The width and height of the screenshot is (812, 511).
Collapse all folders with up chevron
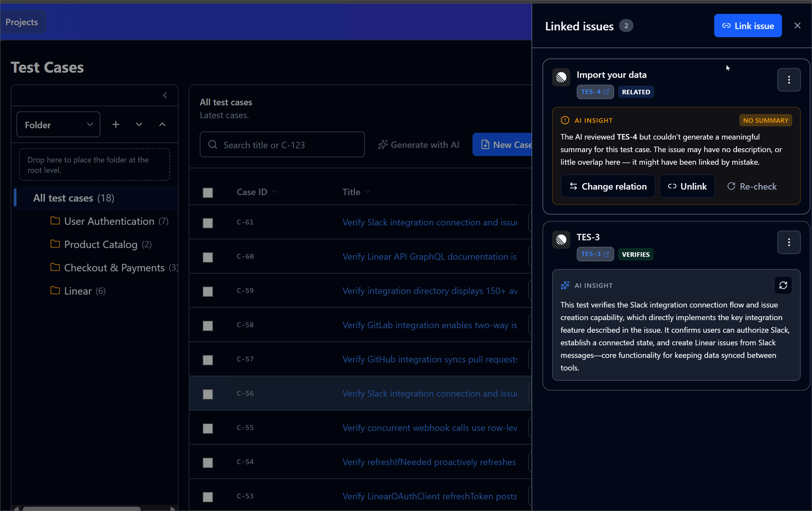click(x=162, y=125)
